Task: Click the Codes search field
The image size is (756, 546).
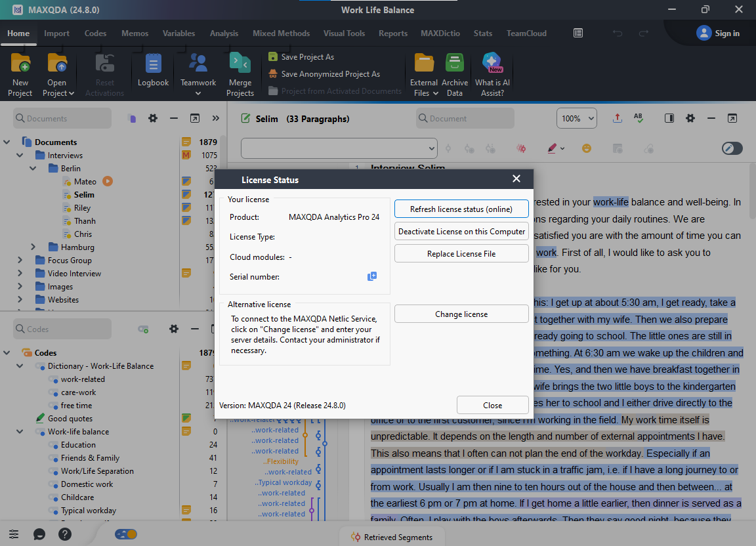Action: coord(62,329)
